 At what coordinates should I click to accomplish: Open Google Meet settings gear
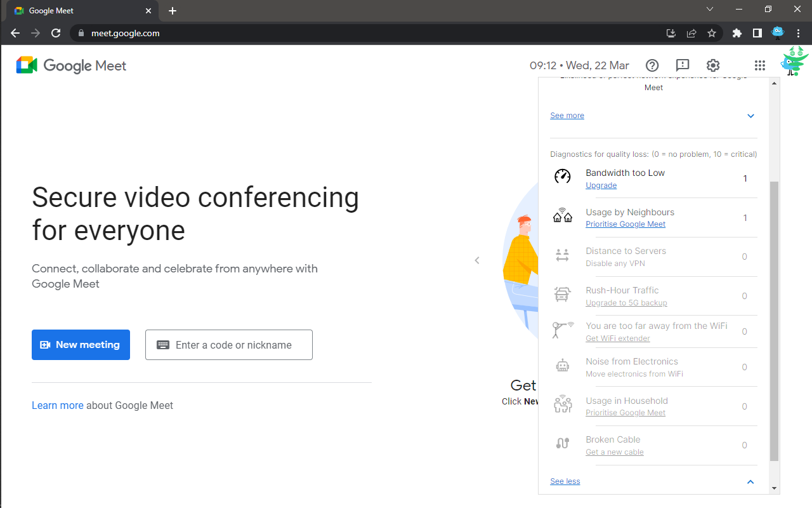pyautogui.click(x=713, y=65)
